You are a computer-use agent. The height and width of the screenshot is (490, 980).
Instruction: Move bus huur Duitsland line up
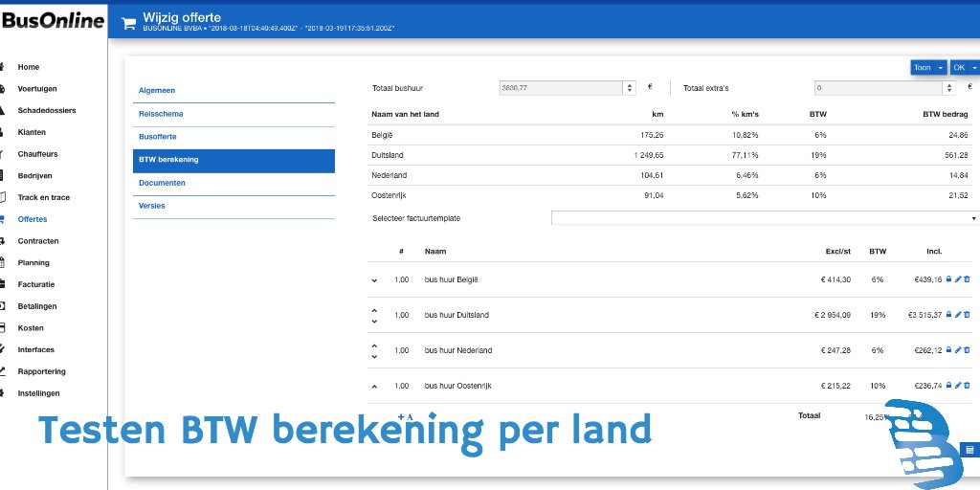(x=374, y=310)
